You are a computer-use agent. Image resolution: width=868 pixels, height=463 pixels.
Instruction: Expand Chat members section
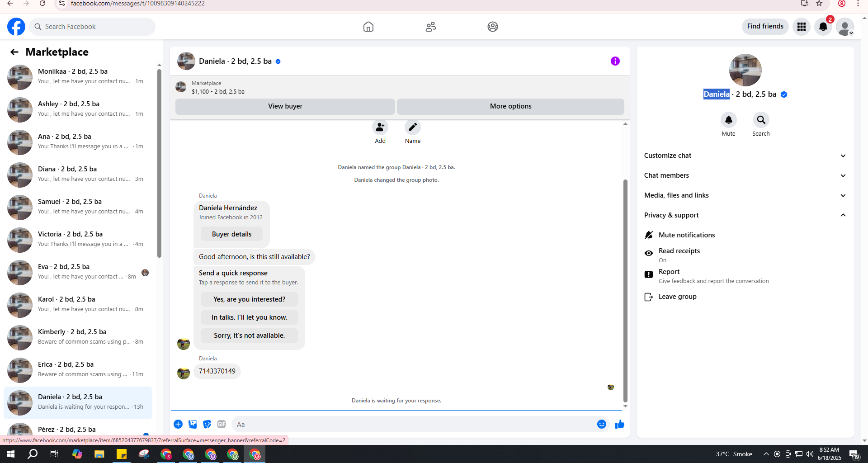click(x=745, y=175)
